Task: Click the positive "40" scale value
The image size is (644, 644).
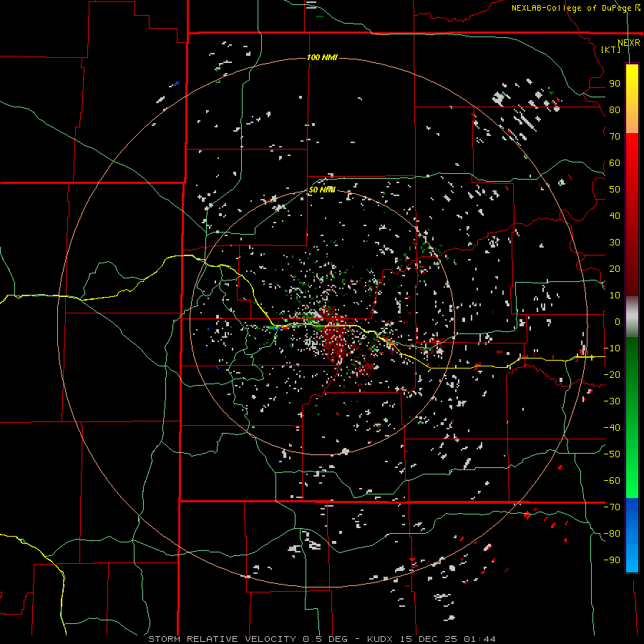Action: click(615, 216)
